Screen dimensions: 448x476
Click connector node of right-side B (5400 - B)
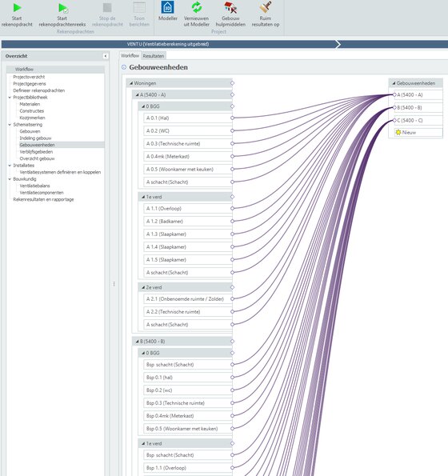click(394, 107)
